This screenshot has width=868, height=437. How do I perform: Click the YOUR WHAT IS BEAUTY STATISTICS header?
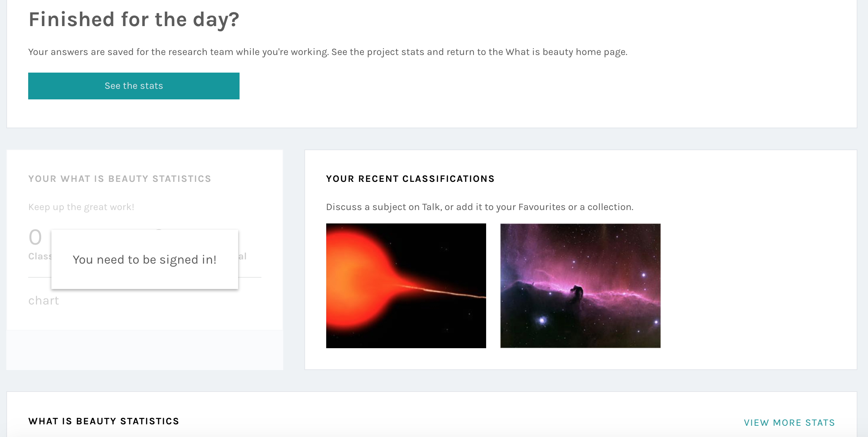pyautogui.click(x=119, y=179)
